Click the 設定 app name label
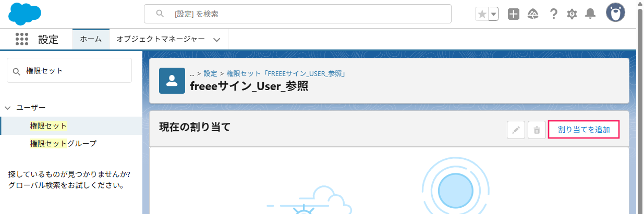The height and width of the screenshot is (214, 644). click(48, 40)
